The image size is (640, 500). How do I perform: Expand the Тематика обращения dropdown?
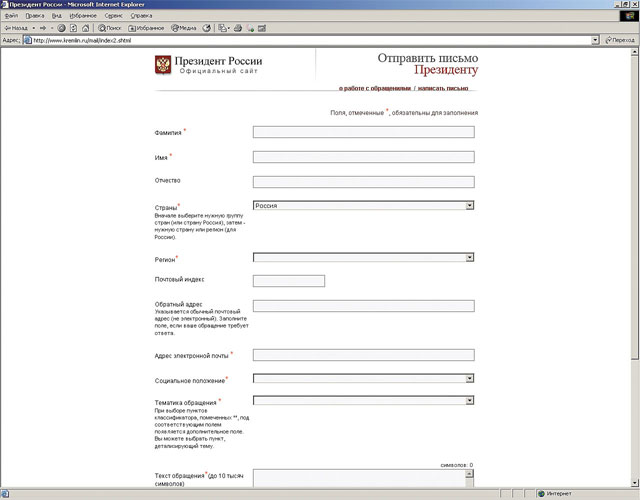coord(364,400)
